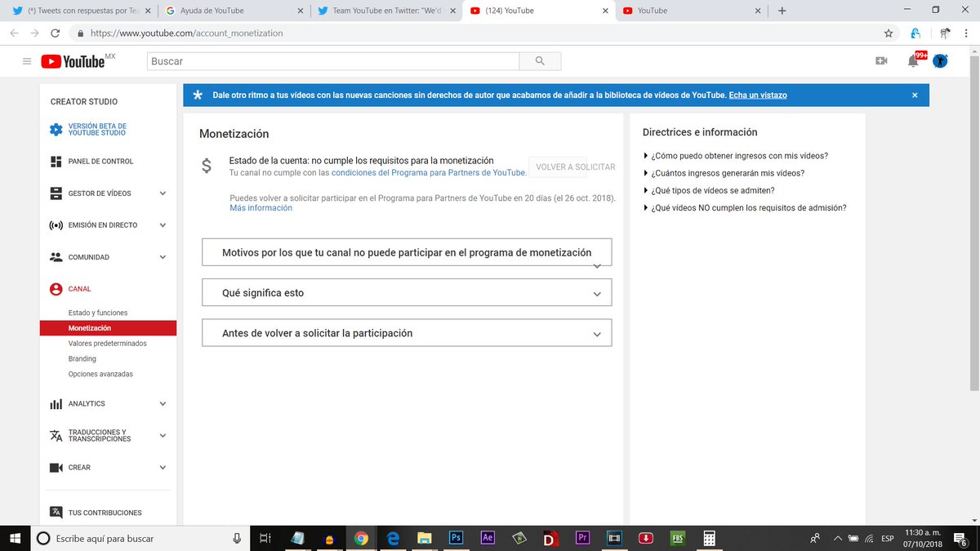Image resolution: width=980 pixels, height=551 pixels.
Task: Open File Explorer from the taskbar
Action: pyautogui.click(x=425, y=538)
